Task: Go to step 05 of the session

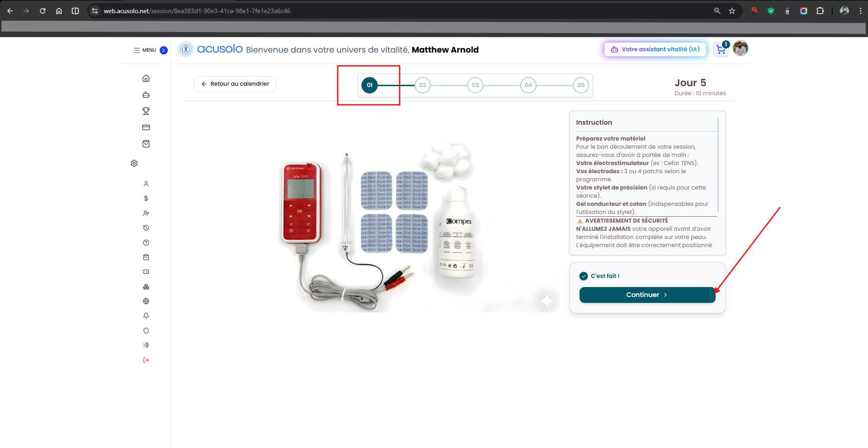Action: coord(581,85)
